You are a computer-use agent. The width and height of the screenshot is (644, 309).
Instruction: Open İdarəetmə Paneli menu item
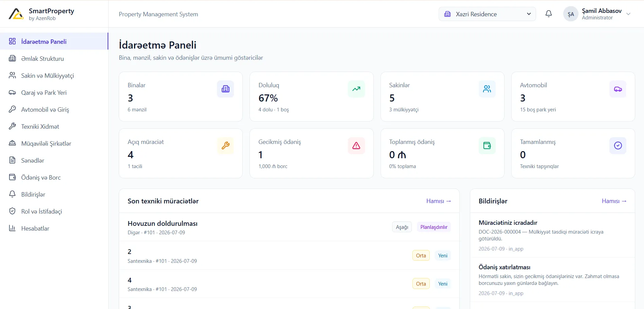point(54,41)
